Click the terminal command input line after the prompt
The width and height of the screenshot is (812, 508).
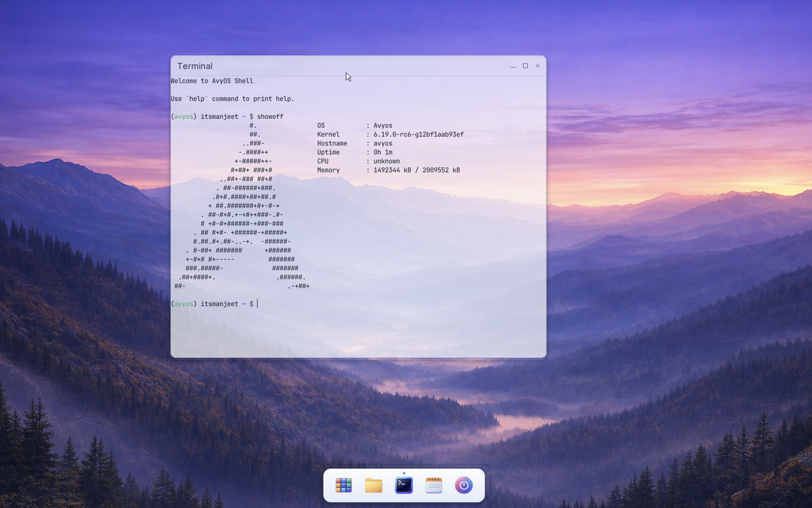[265, 304]
